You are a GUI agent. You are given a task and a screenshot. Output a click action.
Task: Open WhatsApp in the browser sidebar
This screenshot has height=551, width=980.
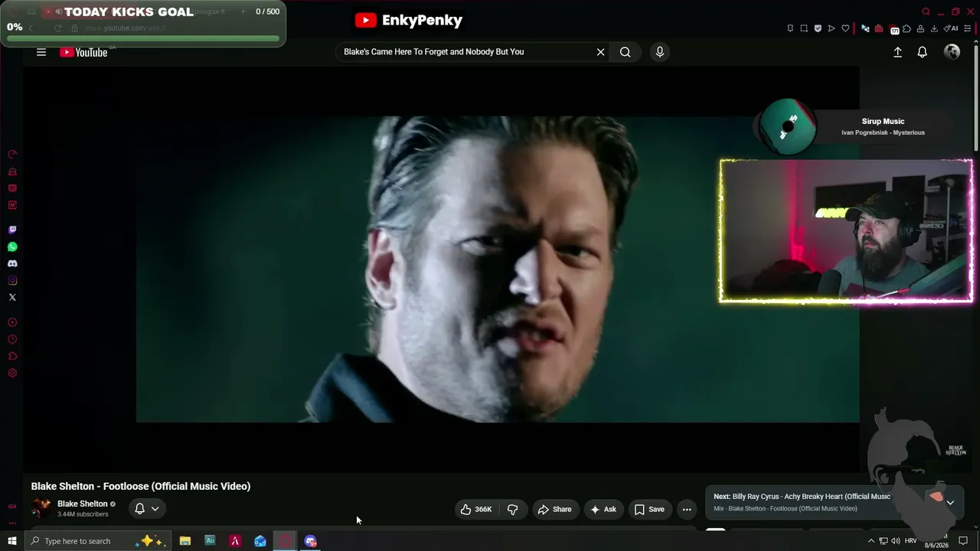click(x=12, y=246)
